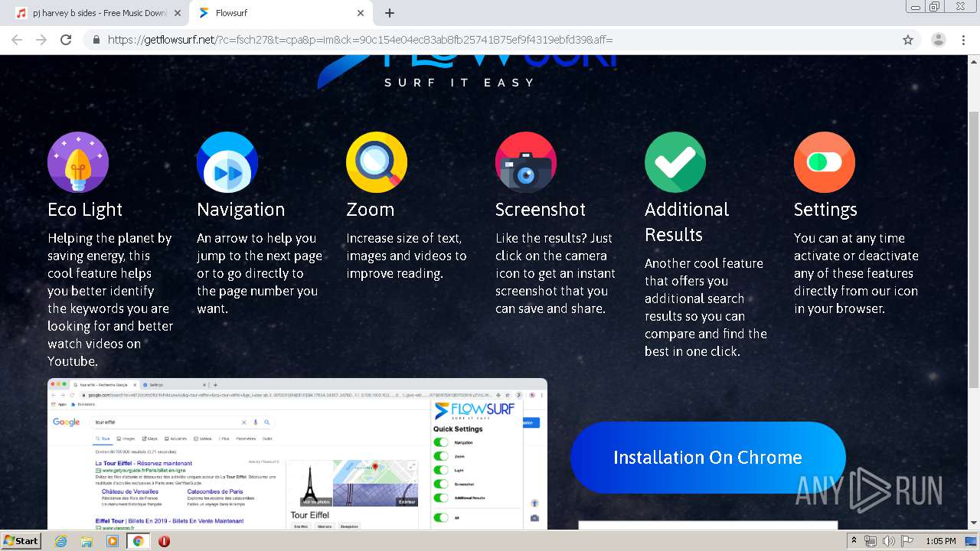Click the Settings feature heading
Viewport: 980px width, 551px height.
coord(825,210)
